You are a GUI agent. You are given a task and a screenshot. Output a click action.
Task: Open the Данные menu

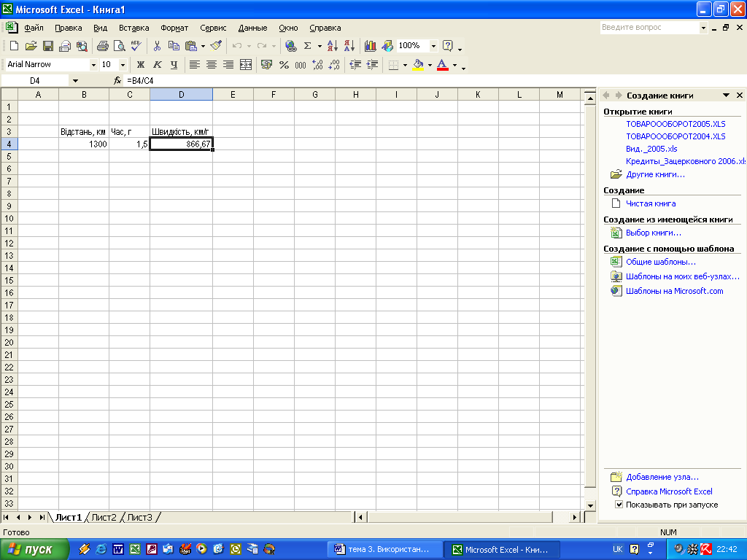point(252,28)
